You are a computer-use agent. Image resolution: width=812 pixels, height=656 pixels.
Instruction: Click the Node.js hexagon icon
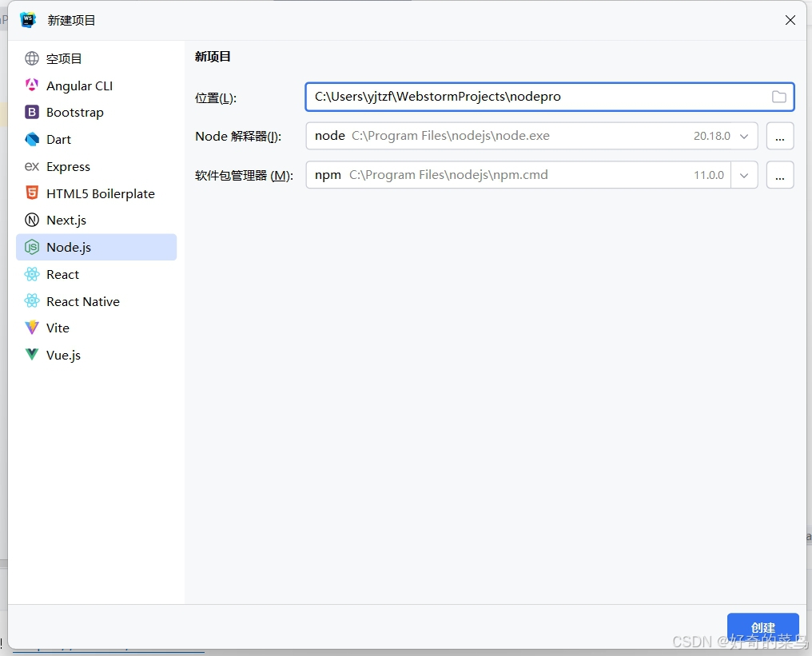32,247
